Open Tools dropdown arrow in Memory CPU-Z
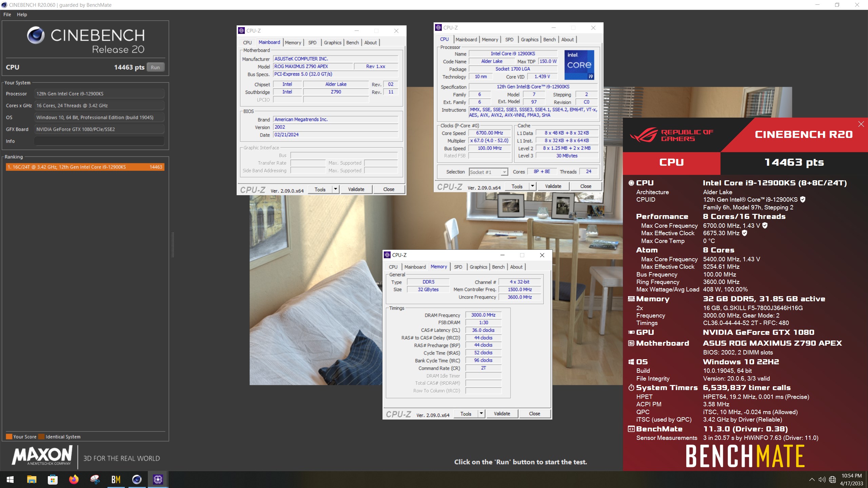Screen dimensions: 868x488 click(x=481, y=414)
